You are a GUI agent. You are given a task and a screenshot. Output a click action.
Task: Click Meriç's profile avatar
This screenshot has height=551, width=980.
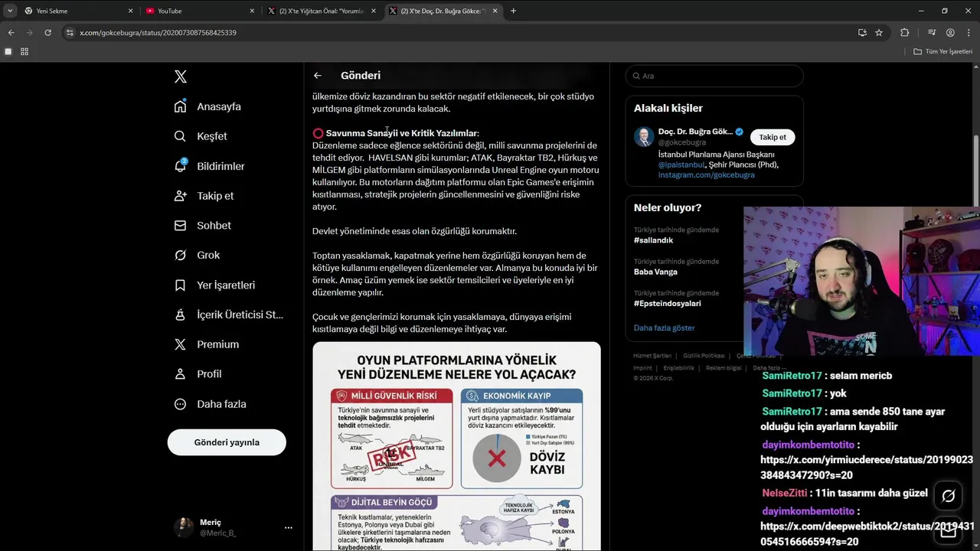coord(184,527)
